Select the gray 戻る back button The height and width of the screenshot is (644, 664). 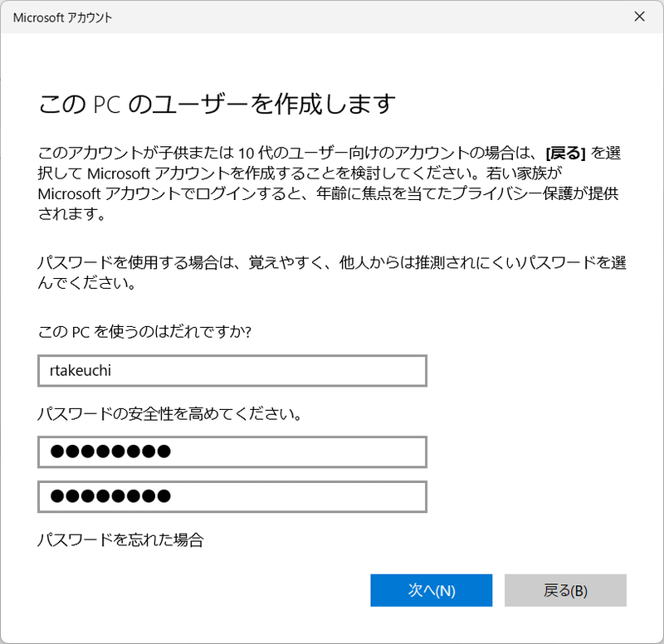click(565, 590)
